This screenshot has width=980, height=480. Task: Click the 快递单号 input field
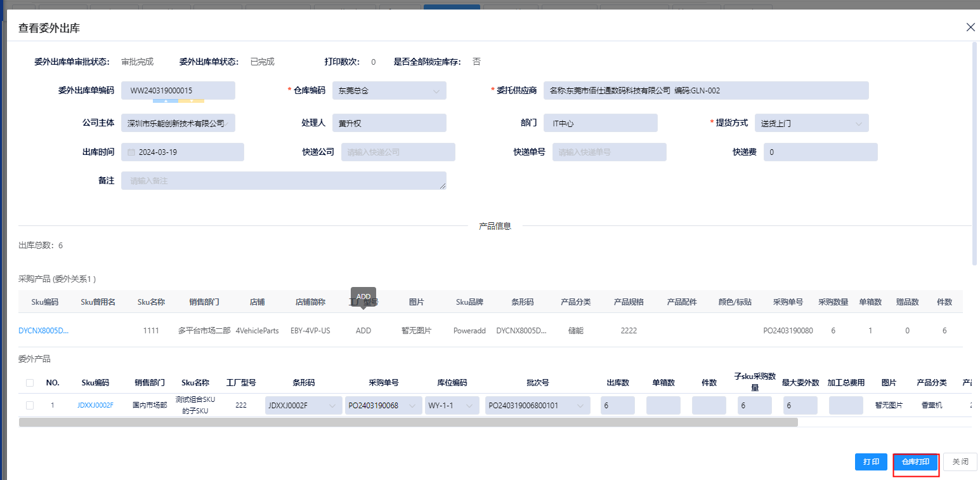tap(609, 152)
